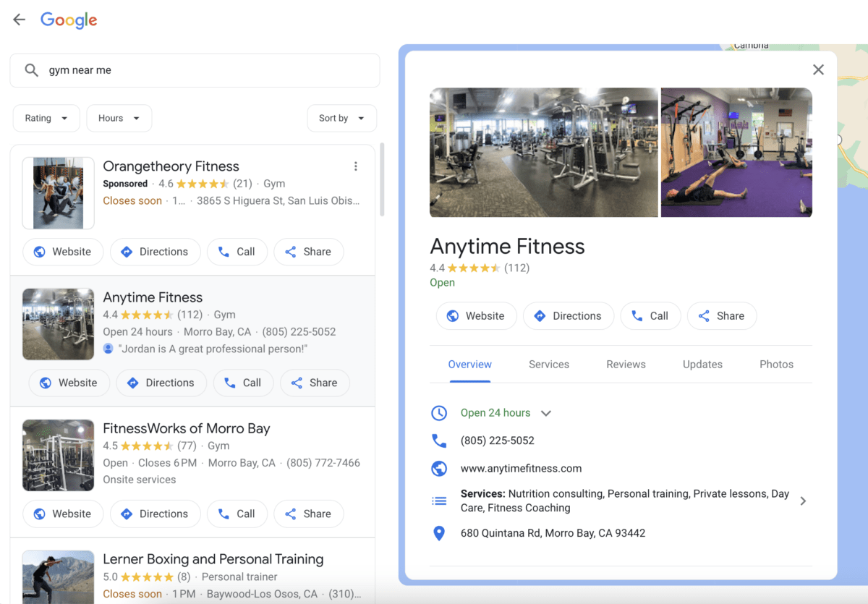Click the location pin beside 680 Quintana Rd
Viewport: 868px width, 604px height.
tap(439, 533)
